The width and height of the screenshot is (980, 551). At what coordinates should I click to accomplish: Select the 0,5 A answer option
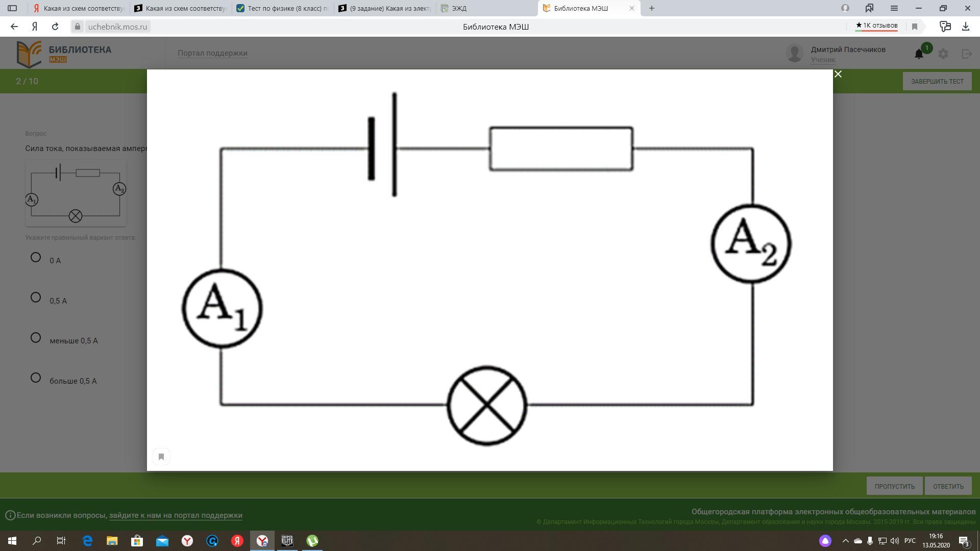coord(36,297)
